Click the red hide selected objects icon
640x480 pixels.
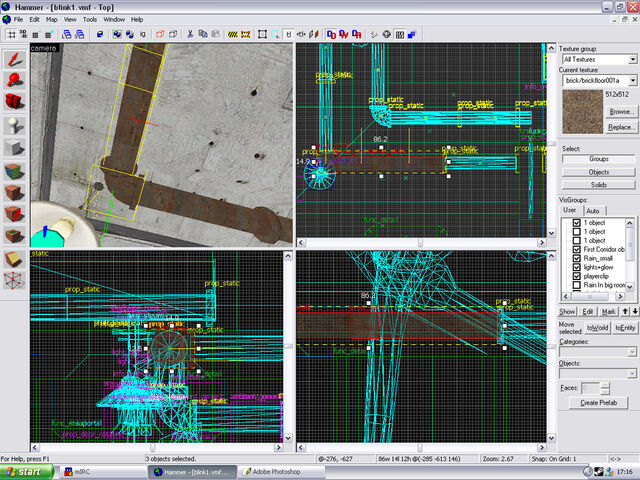[160, 35]
